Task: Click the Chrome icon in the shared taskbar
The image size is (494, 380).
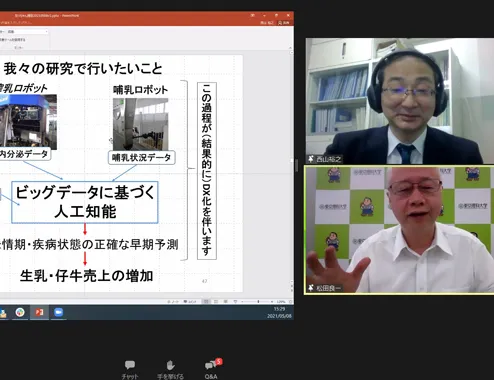Action: pos(20,312)
